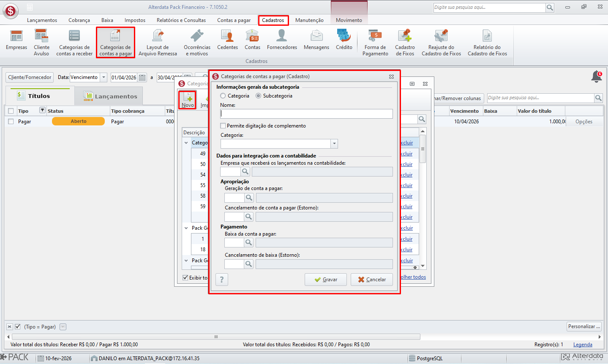Enable Permite digitação de complemento checkbox

tap(223, 126)
